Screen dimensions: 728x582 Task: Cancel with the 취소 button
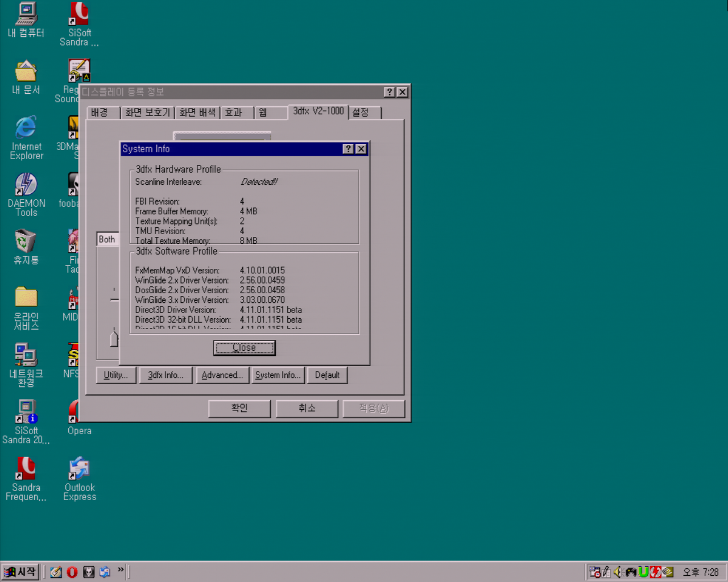(307, 409)
